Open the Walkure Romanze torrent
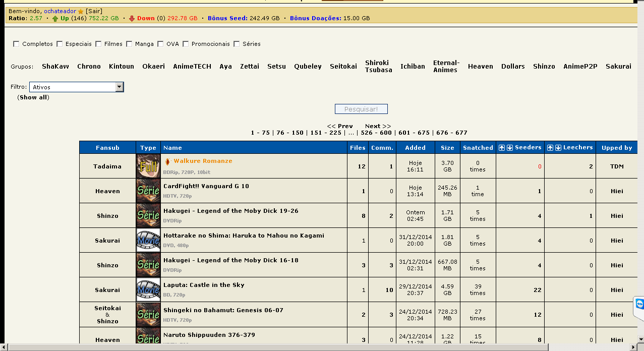Screen dimensions: 644x351 coord(203,161)
